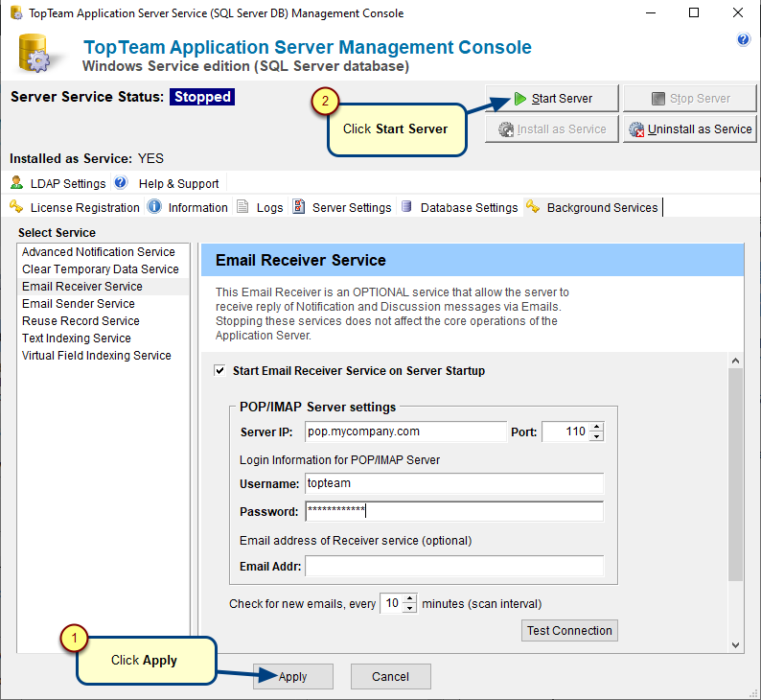Open the Server Settings tab
Screen dimensions: 761x700
[342, 207]
